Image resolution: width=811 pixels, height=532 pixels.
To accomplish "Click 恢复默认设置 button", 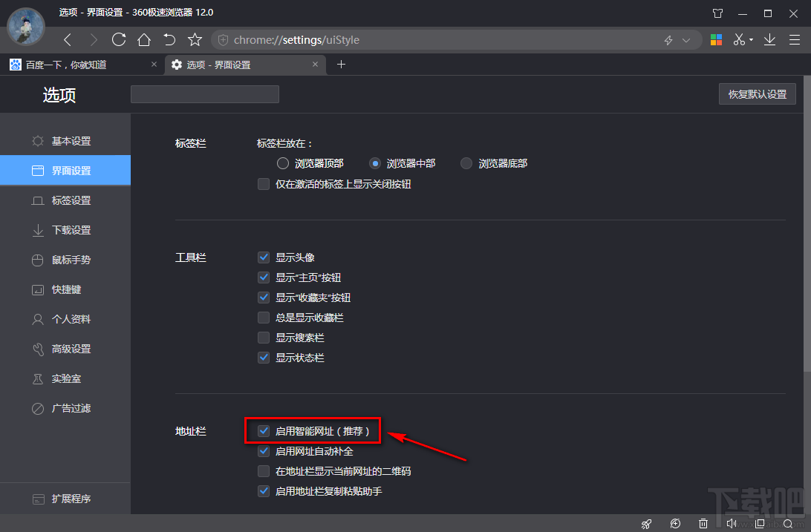I will click(758, 94).
